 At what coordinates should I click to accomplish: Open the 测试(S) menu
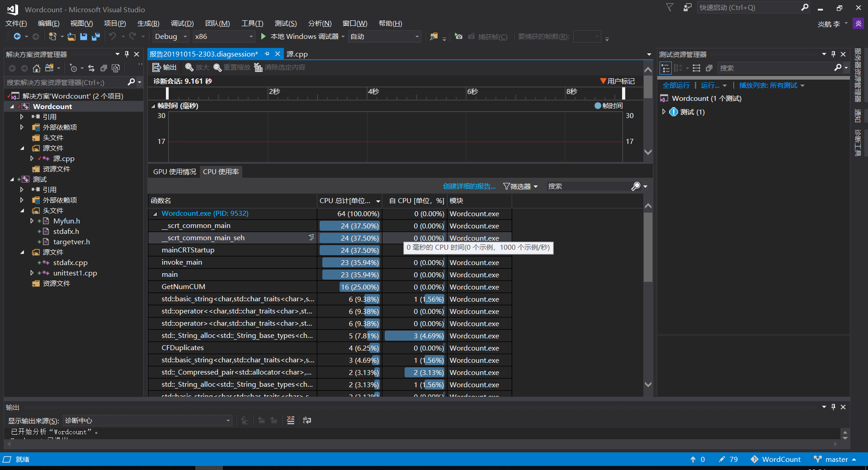[x=286, y=24]
